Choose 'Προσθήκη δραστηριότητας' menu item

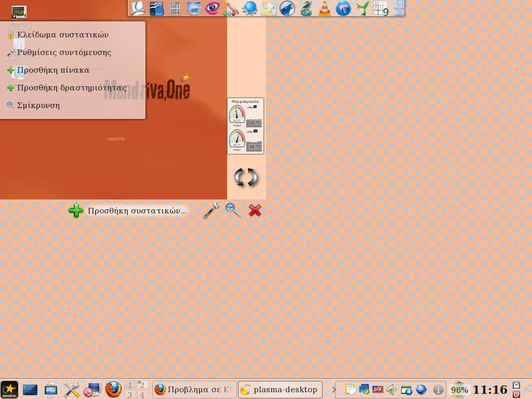(67, 87)
